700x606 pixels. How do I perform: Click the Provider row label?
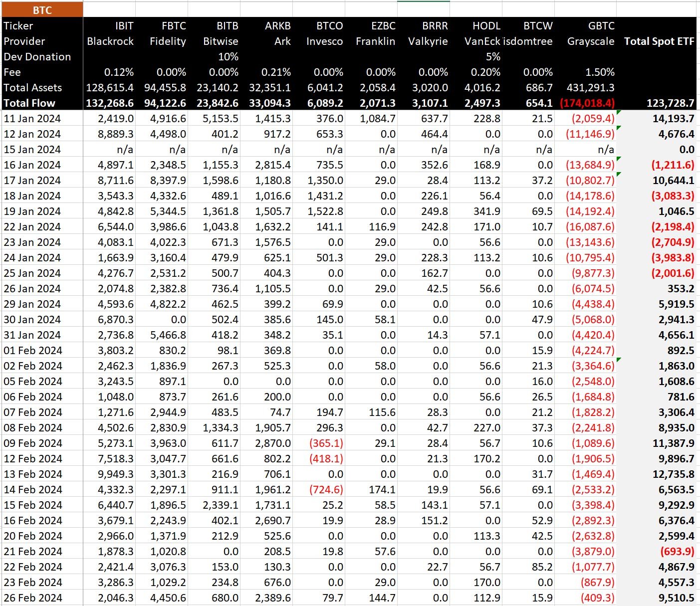click(24, 41)
